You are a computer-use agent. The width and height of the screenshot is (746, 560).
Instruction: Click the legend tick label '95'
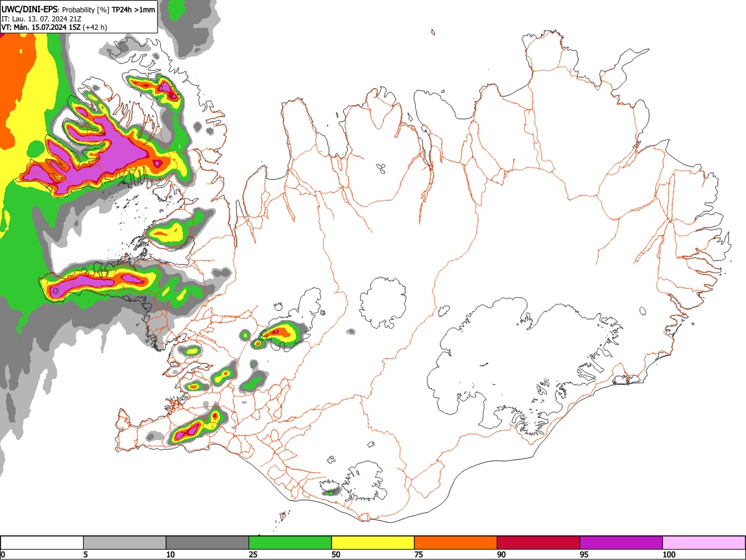coord(584,554)
